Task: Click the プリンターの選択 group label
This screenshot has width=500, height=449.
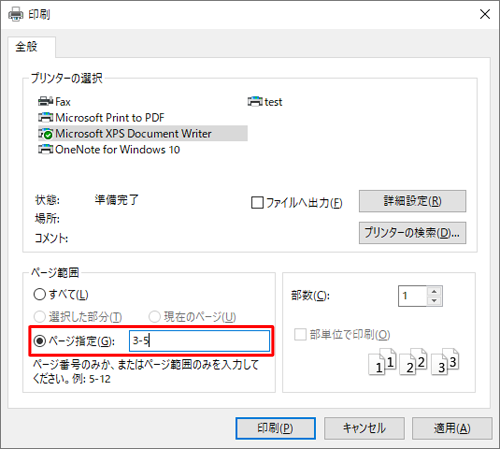Action: coord(67,78)
